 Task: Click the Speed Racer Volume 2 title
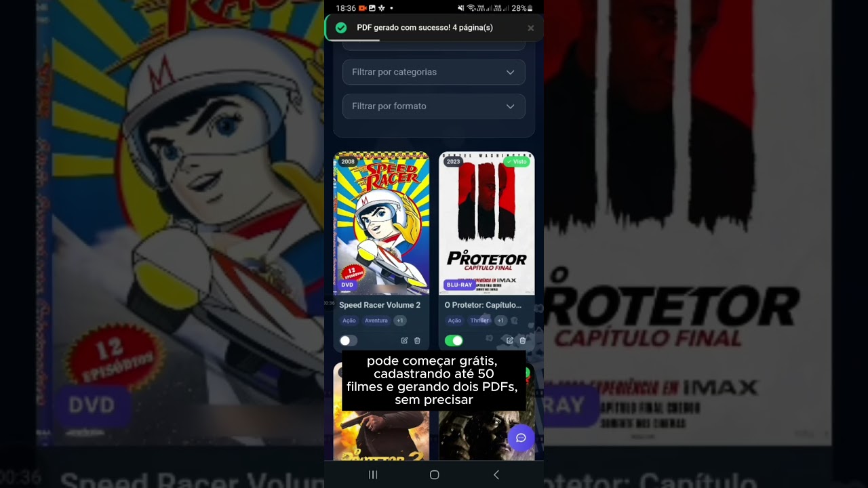click(x=380, y=305)
